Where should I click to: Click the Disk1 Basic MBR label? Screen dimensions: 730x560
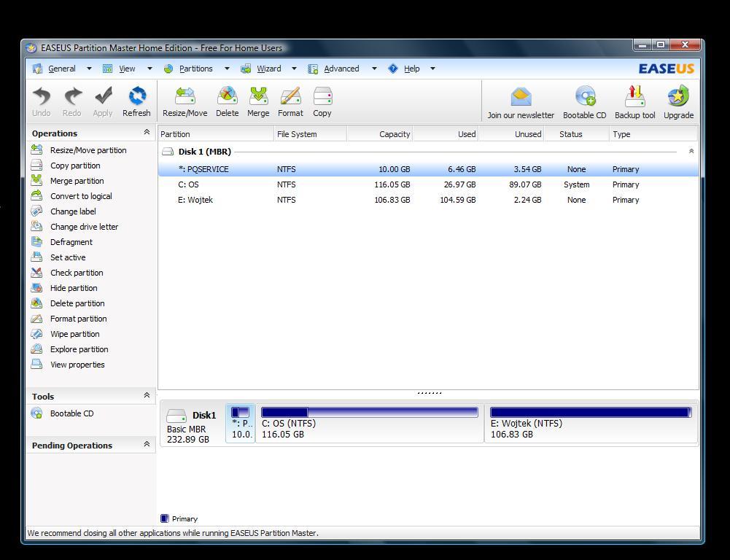[192, 427]
